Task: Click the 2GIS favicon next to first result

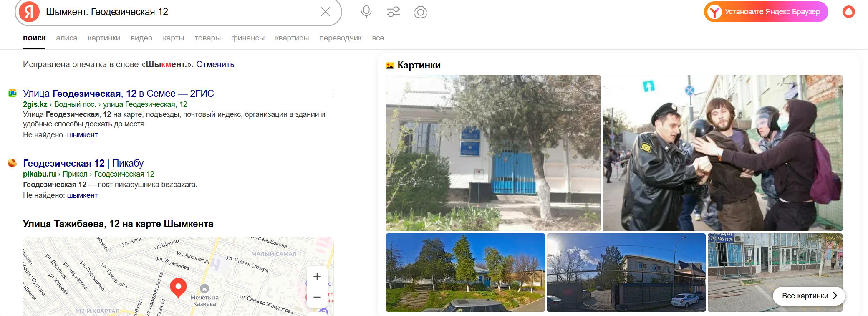Action: click(13, 93)
